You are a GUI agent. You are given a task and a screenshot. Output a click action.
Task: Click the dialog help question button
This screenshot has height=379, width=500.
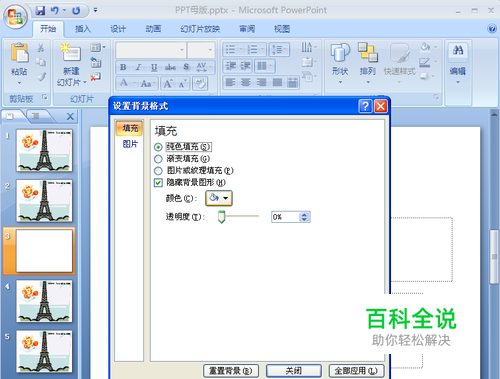click(x=365, y=106)
